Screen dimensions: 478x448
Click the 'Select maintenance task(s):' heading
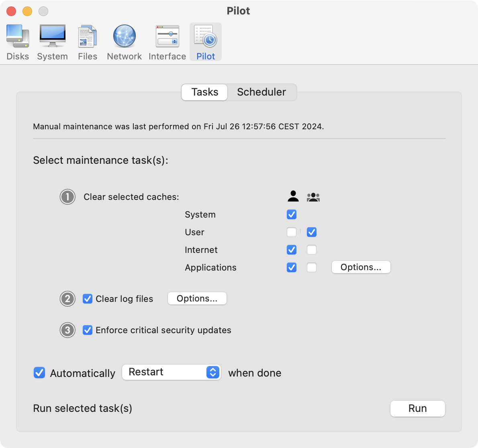[x=100, y=160]
